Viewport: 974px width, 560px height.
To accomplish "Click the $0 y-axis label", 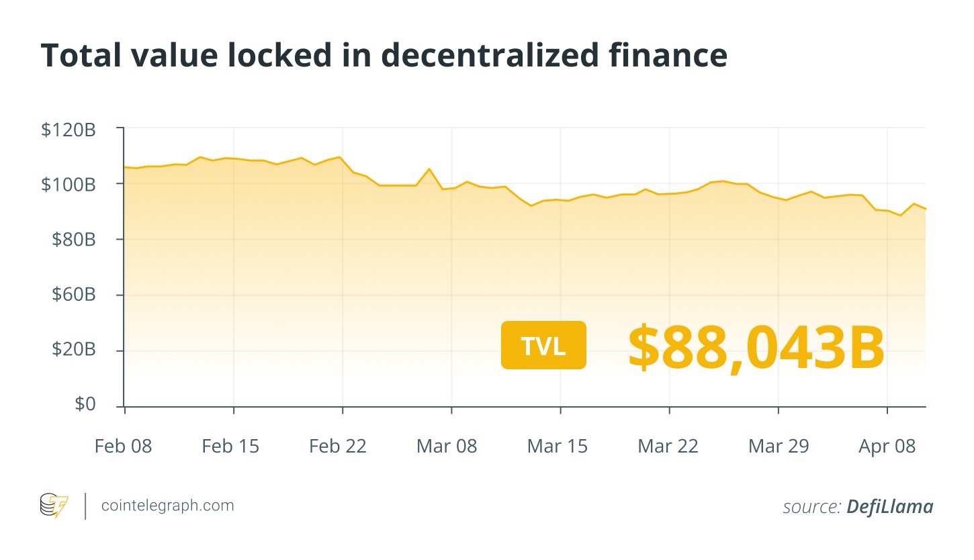I will click(x=85, y=405).
